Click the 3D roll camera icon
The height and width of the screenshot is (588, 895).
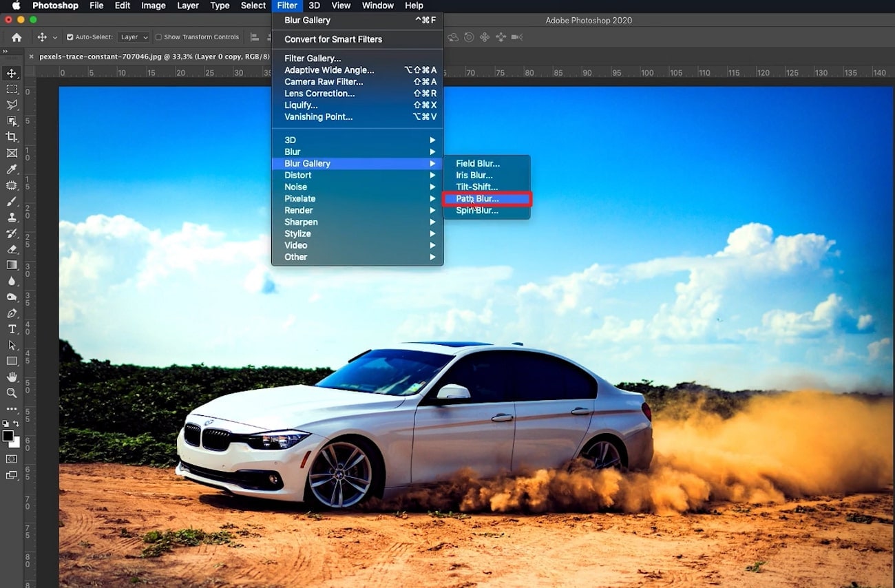click(469, 37)
